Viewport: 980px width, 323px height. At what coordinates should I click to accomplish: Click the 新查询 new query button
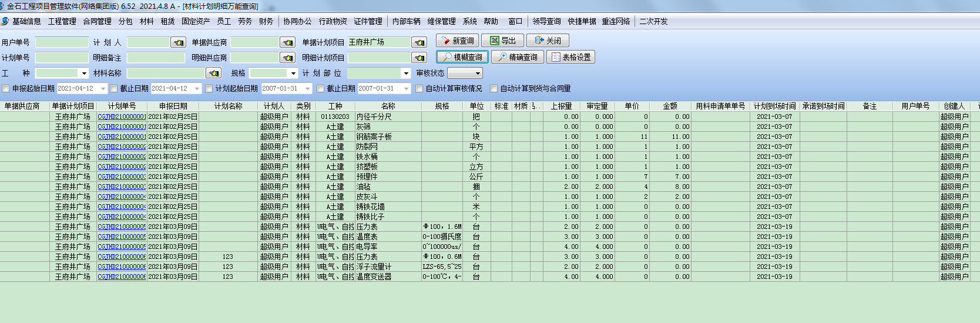tap(457, 41)
